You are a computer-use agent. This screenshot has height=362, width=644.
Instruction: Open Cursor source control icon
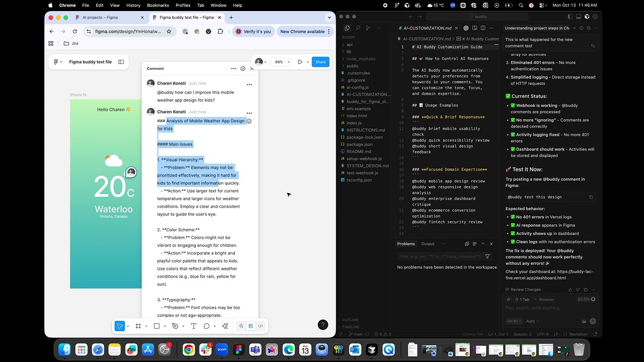(x=368, y=28)
